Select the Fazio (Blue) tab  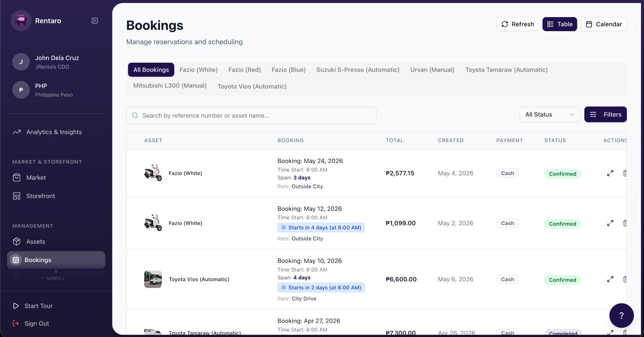288,70
